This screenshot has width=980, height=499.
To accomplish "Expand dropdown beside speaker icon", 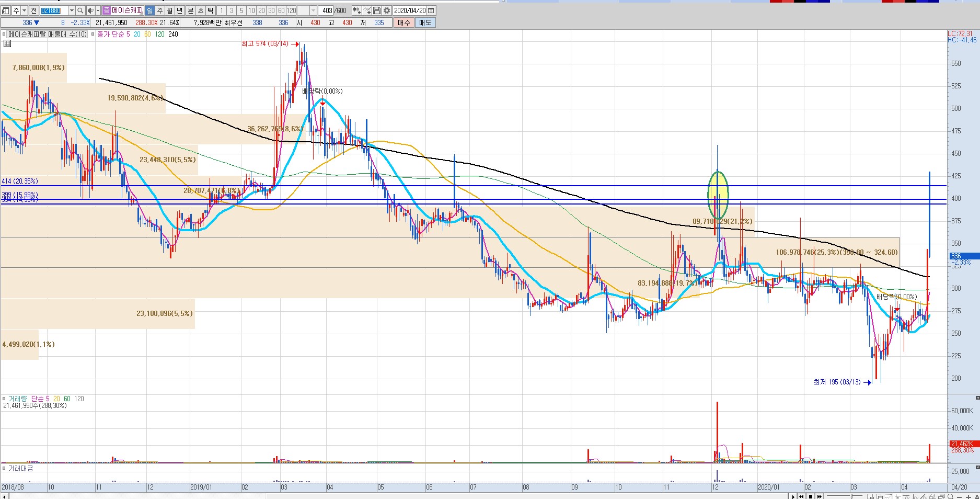I will pos(98,10).
